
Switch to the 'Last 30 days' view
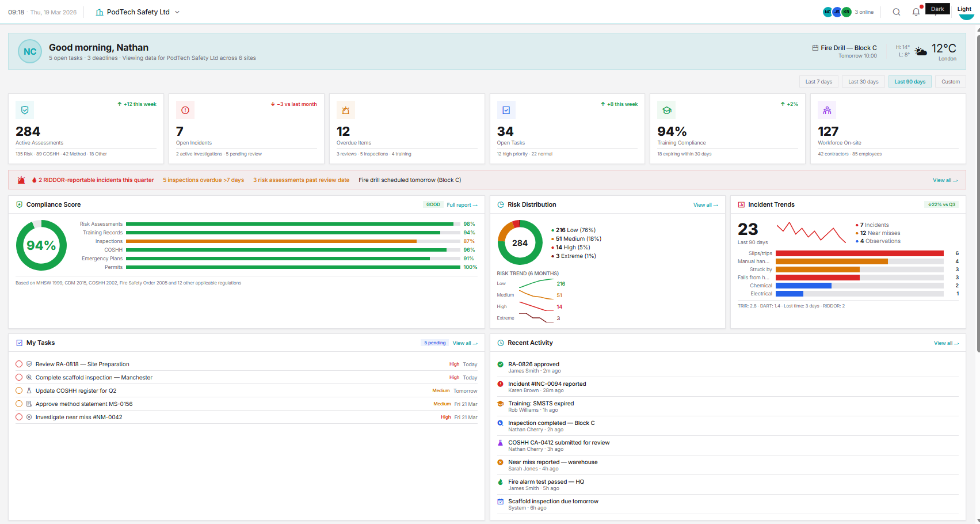point(863,81)
